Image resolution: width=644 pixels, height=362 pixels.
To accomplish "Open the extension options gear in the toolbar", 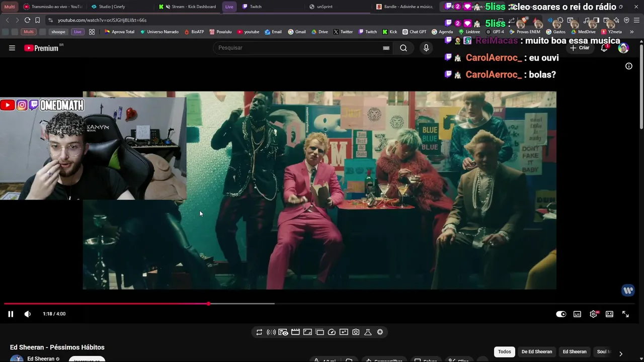I will coord(380,332).
